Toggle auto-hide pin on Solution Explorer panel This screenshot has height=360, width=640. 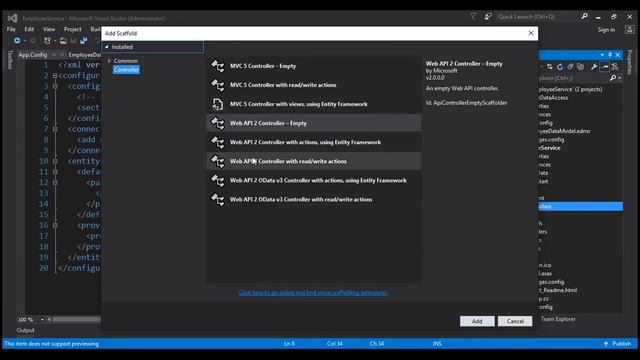click(610, 55)
